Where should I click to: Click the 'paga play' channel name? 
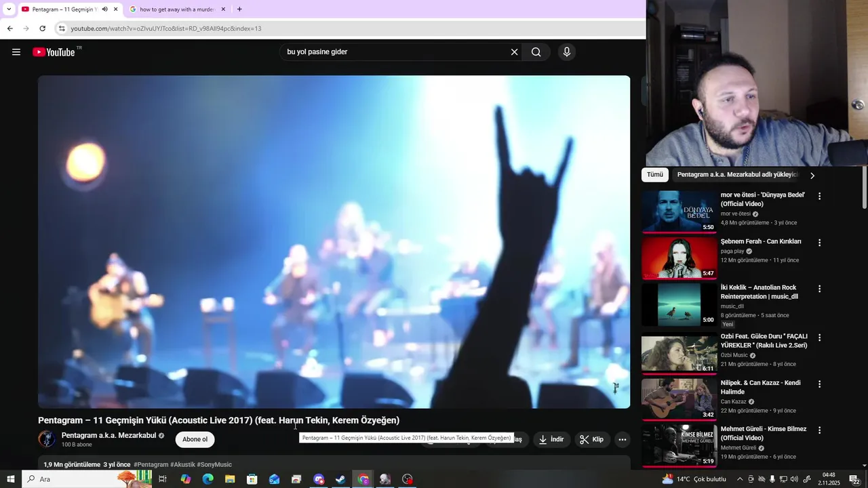(732, 251)
